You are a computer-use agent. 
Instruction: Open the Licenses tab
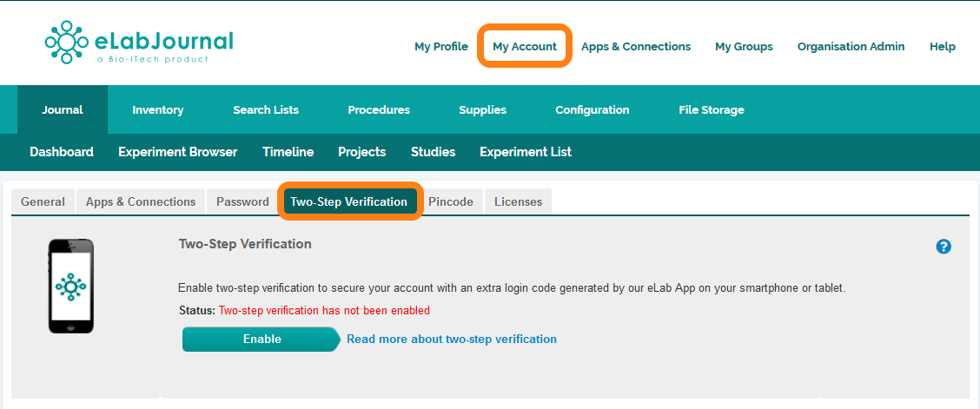pyautogui.click(x=518, y=201)
